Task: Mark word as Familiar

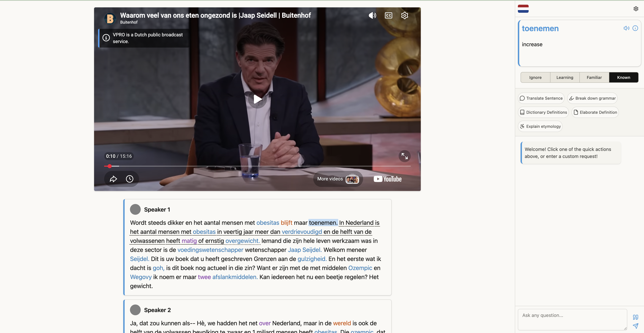Action: [x=594, y=77]
